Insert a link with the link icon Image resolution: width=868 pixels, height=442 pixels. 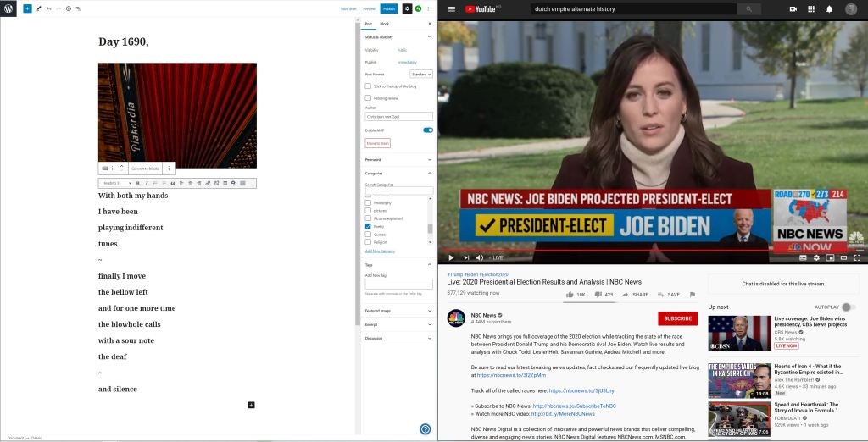tap(208, 183)
